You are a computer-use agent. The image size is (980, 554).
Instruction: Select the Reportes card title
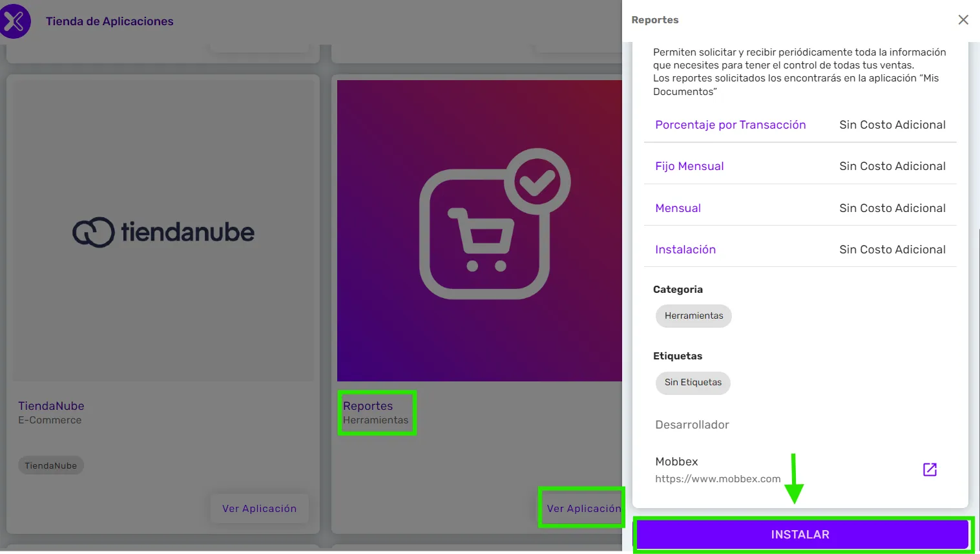pyautogui.click(x=368, y=406)
